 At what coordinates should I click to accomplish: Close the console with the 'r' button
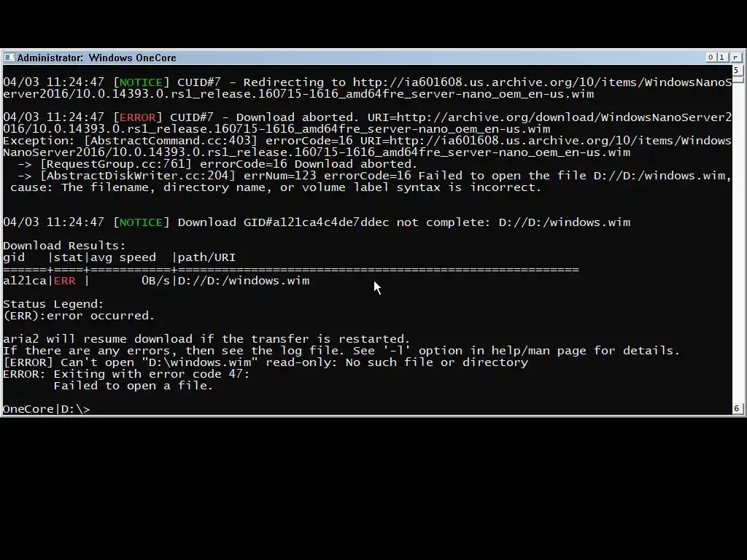[735, 57]
